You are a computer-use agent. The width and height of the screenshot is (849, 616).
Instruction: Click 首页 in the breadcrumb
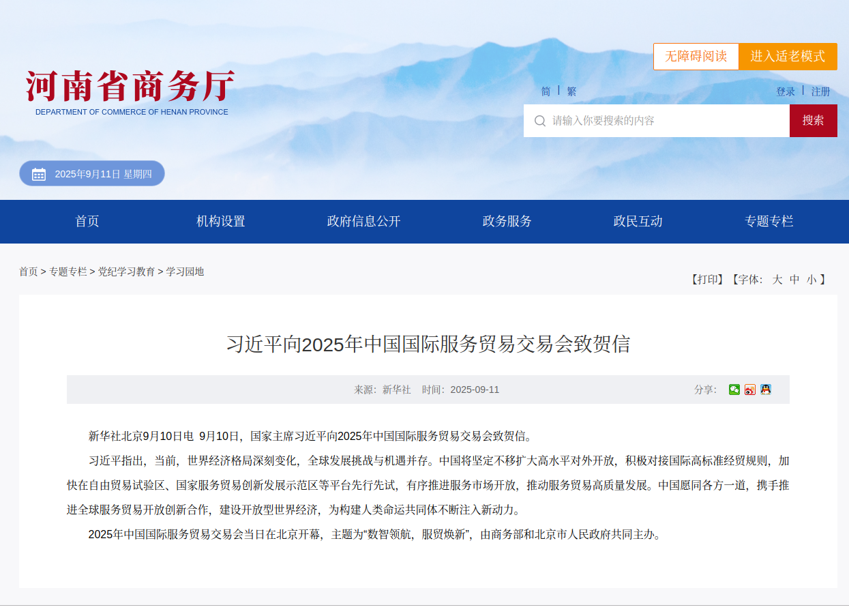[29, 272]
